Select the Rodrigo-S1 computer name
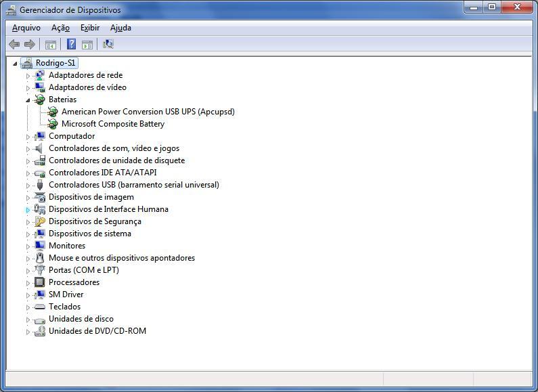This screenshot has width=538, height=392. (x=55, y=63)
